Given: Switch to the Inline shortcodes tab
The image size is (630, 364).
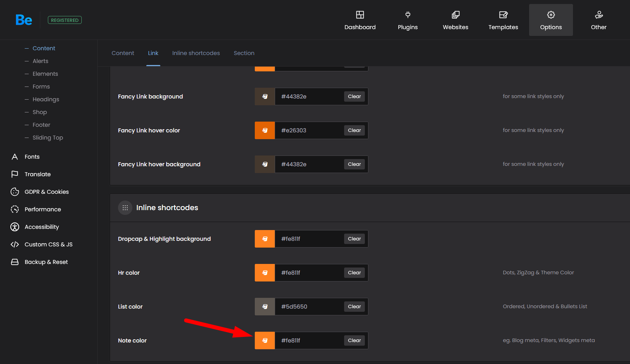Looking at the screenshot, I should pyautogui.click(x=196, y=53).
